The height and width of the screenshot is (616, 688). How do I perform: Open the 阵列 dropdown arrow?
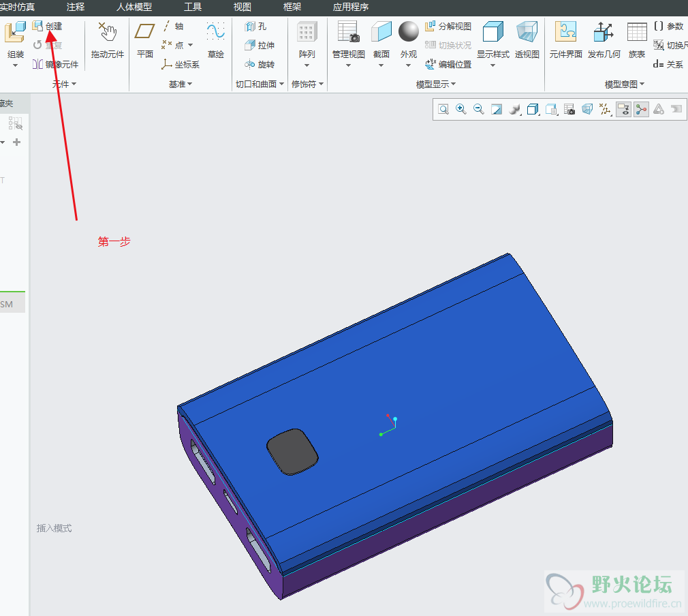pos(307,65)
